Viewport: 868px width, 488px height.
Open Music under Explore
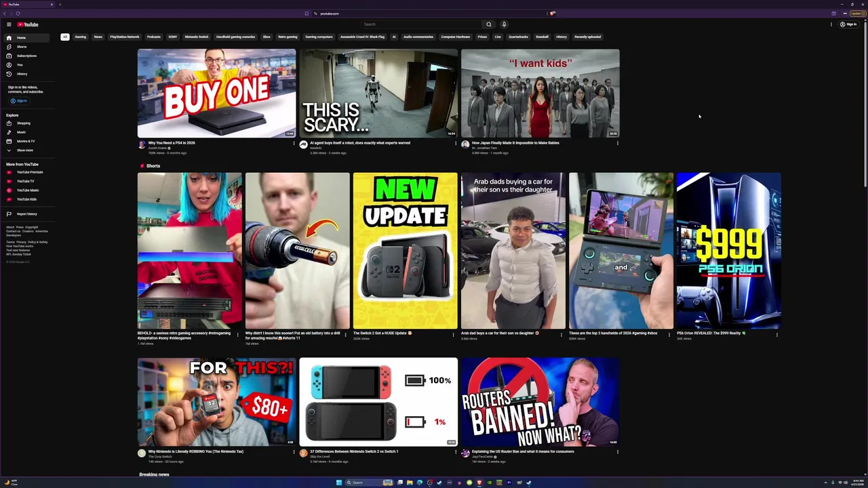(x=26, y=132)
